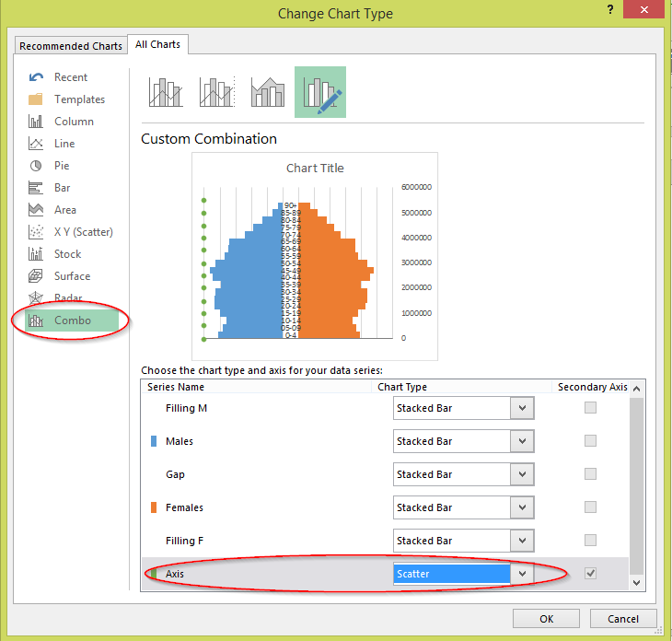Click the Cancel button
Image resolution: width=672 pixels, height=641 pixels.
(x=623, y=619)
